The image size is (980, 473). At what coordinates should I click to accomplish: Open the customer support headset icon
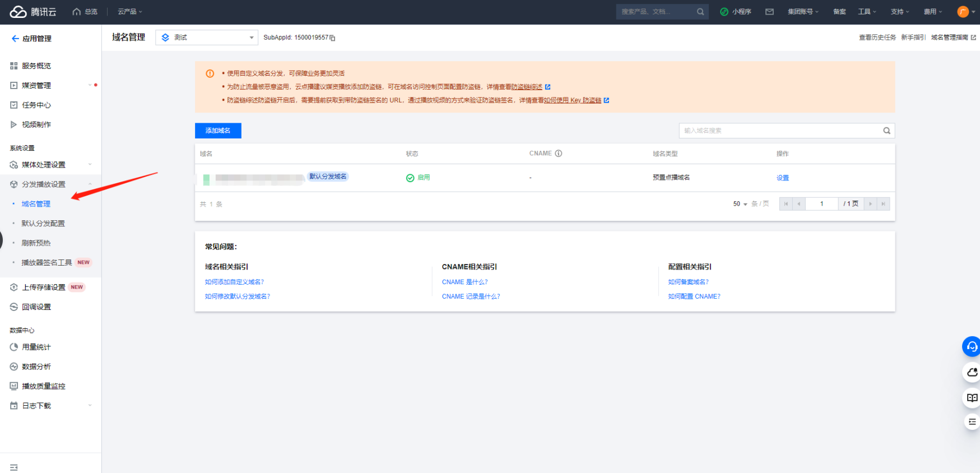point(972,347)
